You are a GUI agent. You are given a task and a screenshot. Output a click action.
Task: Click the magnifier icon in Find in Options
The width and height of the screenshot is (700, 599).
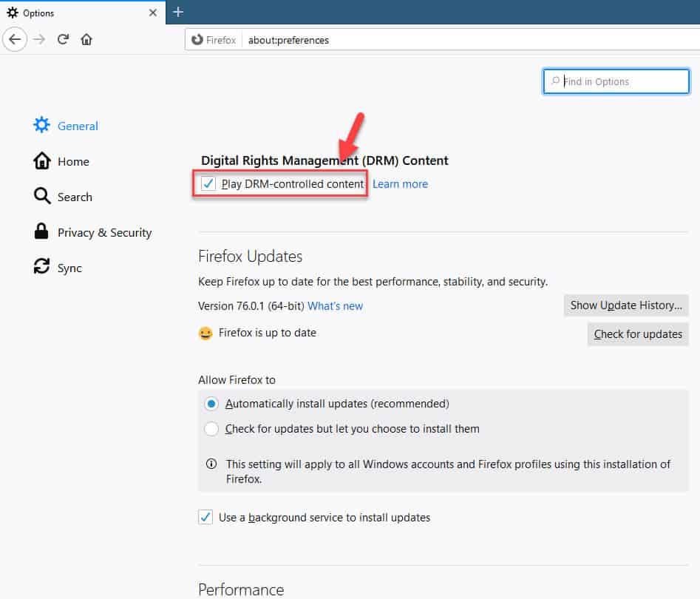(x=555, y=81)
